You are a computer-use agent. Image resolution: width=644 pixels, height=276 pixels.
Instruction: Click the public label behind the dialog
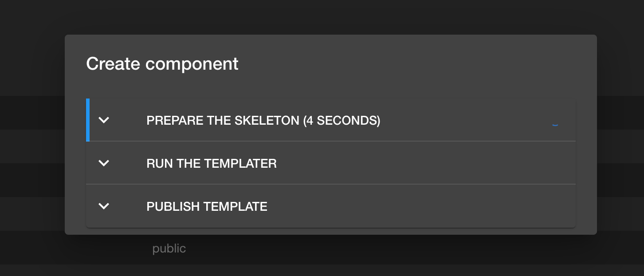[x=169, y=248]
